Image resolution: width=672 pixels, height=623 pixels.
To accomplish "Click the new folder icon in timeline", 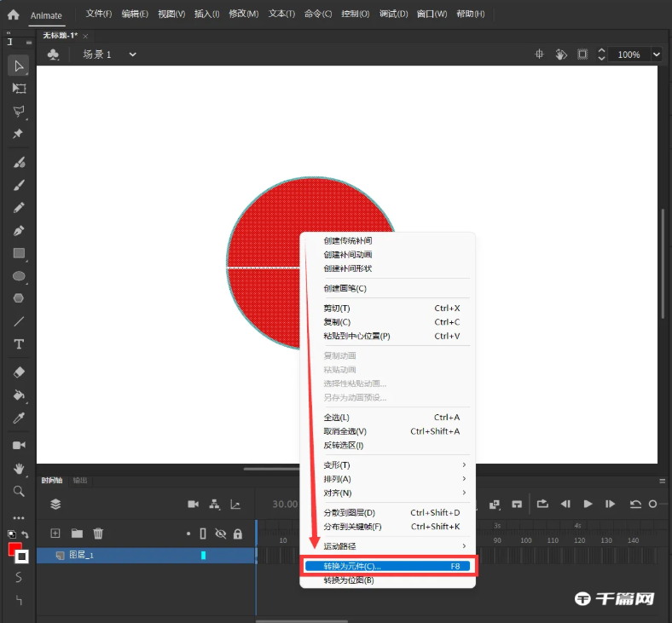I will tap(77, 534).
